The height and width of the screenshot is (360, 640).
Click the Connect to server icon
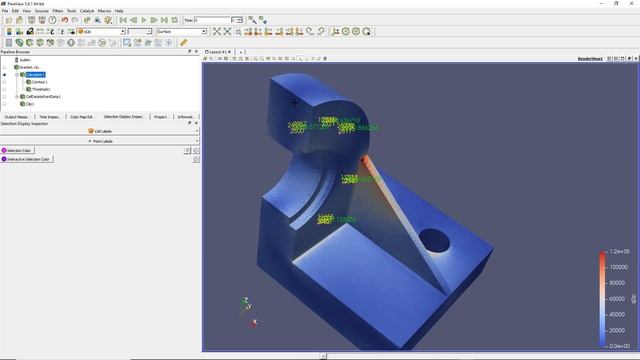(x=31, y=20)
